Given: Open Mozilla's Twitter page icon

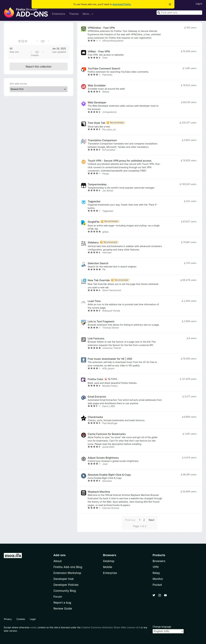Looking at the screenshot, I should pyautogui.click(x=154, y=595).
